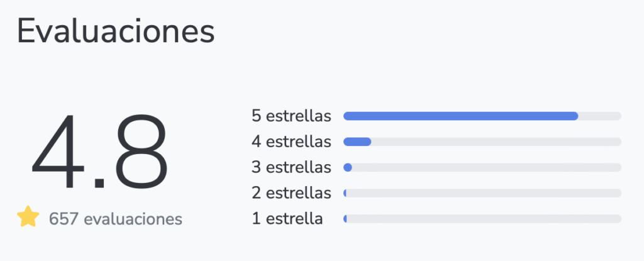Filter by 4 estrellas label
Screen dimensions: 644x261
pyautogui.click(x=291, y=142)
